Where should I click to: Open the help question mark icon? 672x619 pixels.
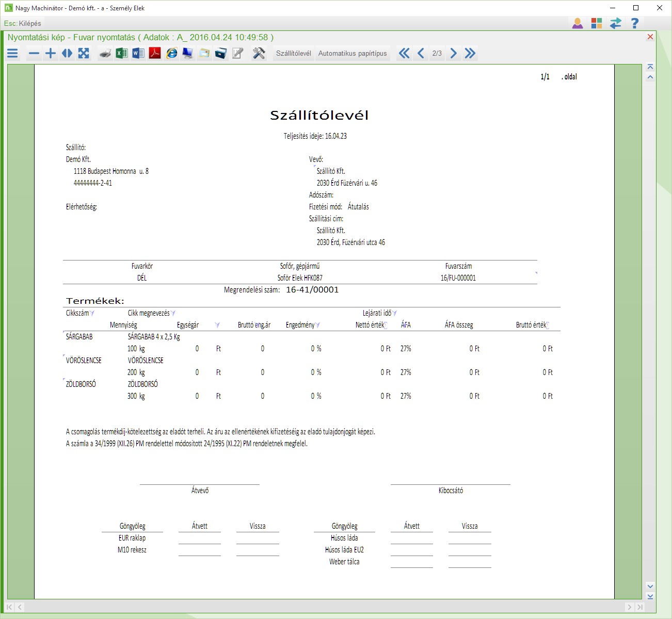pos(635,23)
